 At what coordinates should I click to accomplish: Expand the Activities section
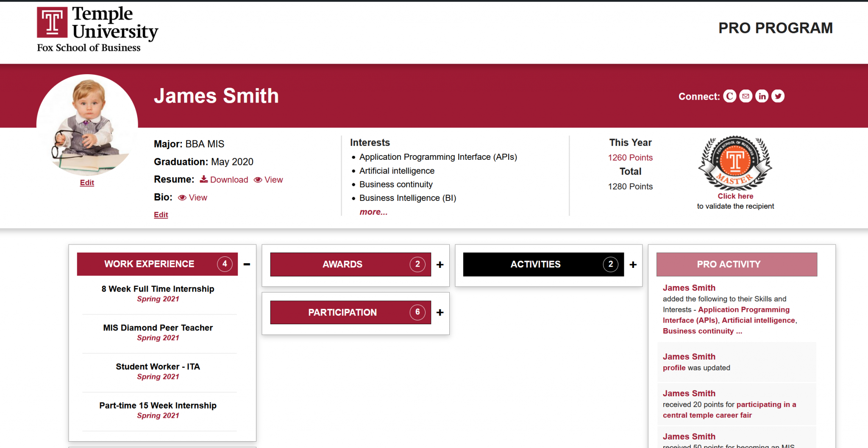[633, 264]
